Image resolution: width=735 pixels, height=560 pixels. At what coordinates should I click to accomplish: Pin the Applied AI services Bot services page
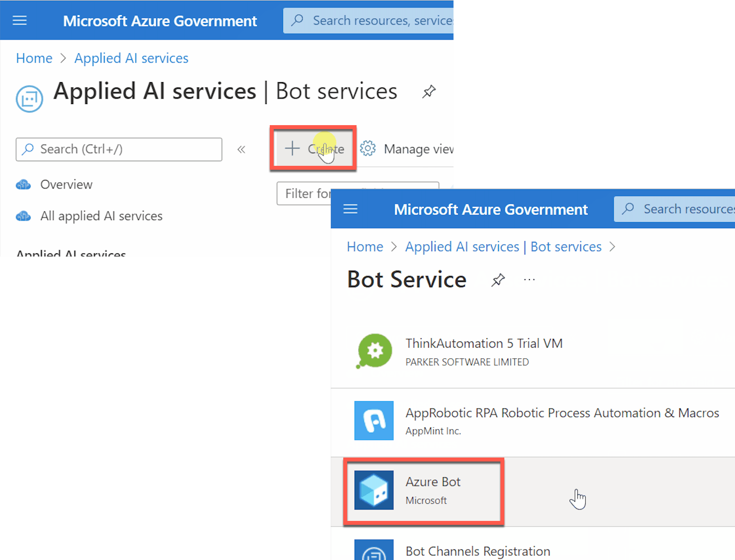[429, 92]
